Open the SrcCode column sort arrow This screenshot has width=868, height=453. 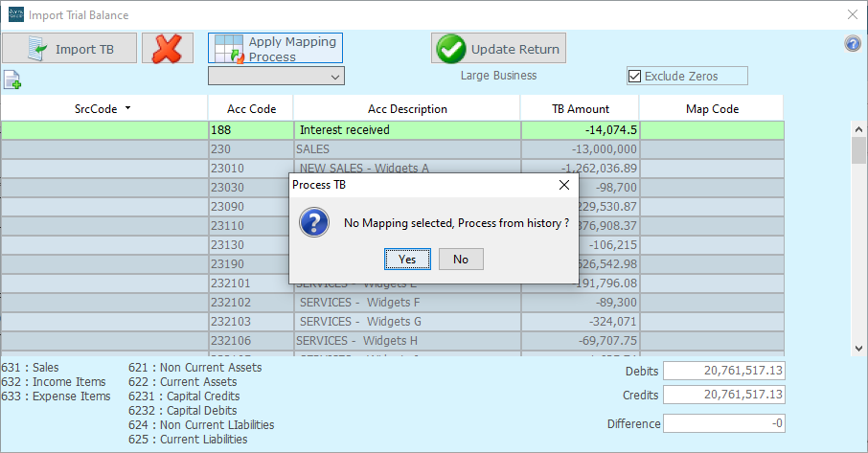point(128,108)
